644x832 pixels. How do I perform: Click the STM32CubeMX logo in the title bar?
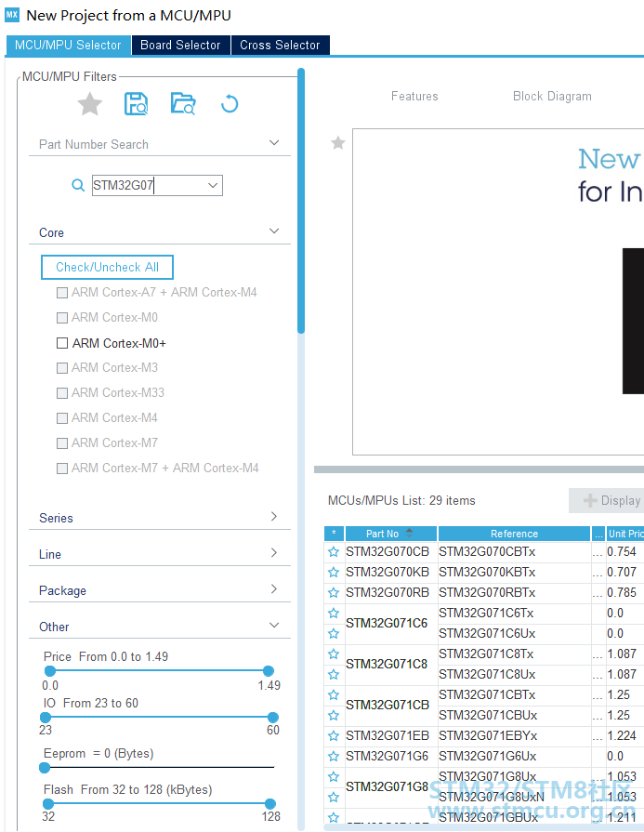pos(12,15)
